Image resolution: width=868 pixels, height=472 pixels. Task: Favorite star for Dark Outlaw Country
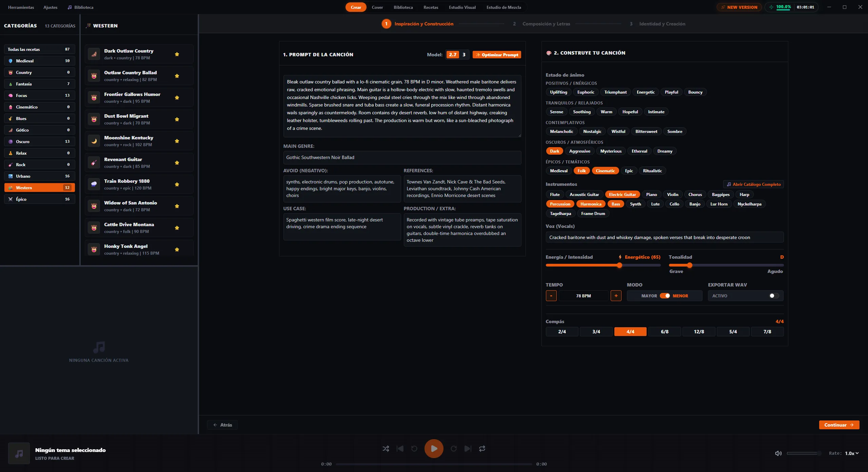tap(177, 54)
